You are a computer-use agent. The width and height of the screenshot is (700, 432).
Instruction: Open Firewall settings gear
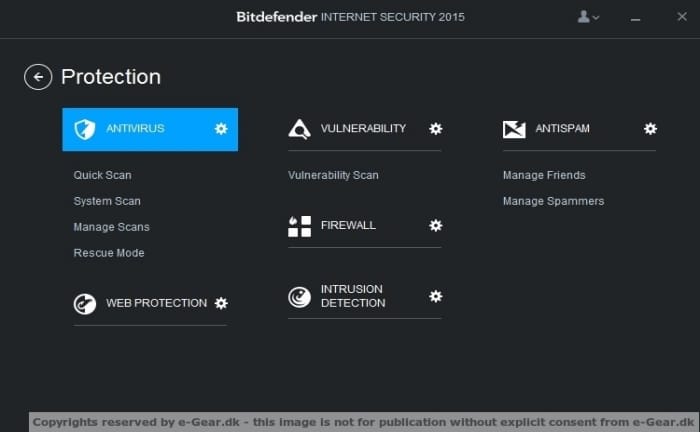click(x=435, y=226)
